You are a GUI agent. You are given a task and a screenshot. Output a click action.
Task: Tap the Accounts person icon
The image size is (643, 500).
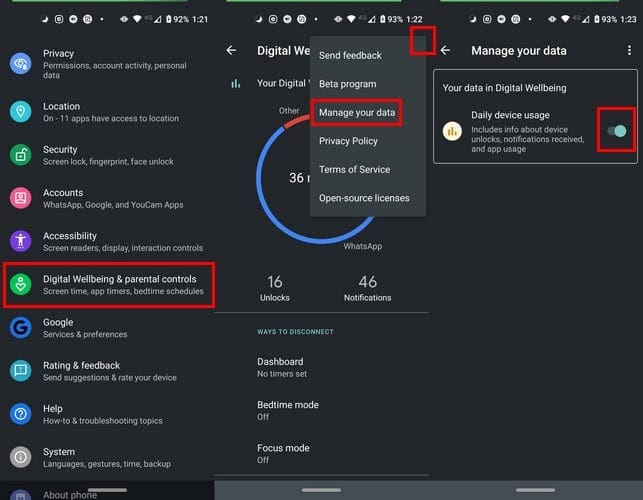pyautogui.click(x=21, y=198)
